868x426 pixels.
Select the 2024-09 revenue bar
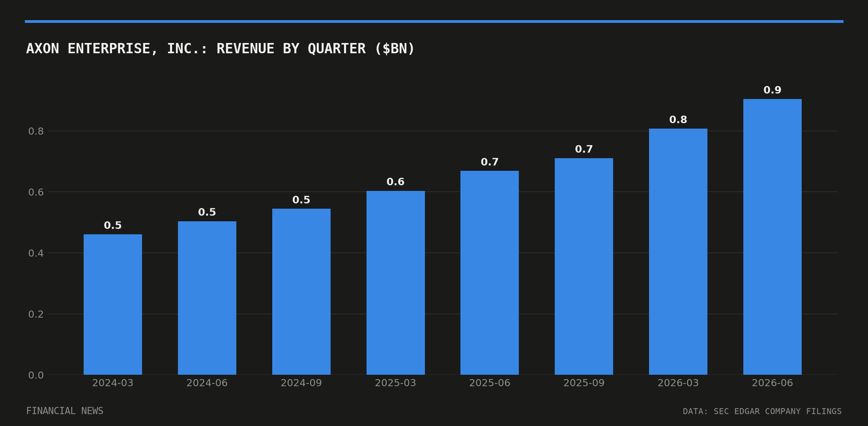tap(301, 291)
